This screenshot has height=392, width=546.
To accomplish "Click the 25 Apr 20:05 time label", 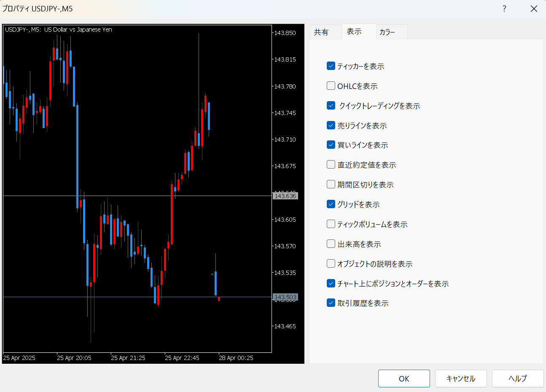I will [x=74, y=358].
